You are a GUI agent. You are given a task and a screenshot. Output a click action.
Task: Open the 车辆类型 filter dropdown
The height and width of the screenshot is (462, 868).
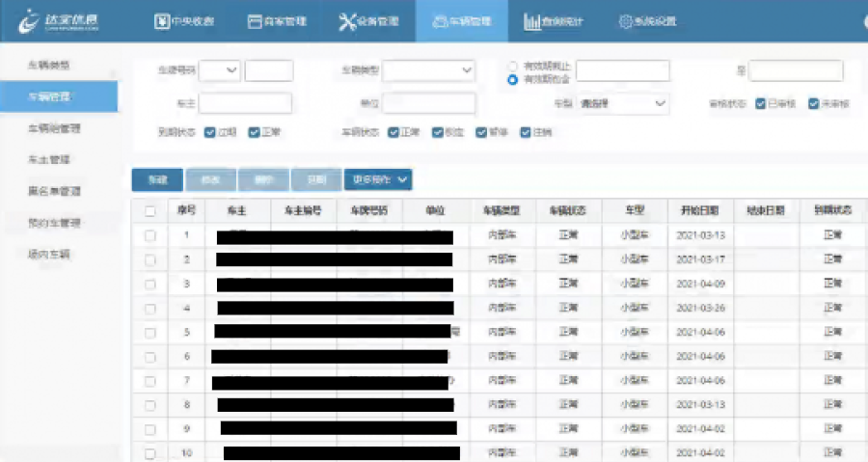point(430,70)
